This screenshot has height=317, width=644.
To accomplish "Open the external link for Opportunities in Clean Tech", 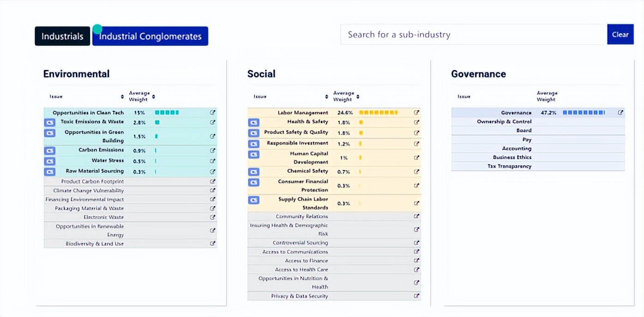I will tap(213, 112).
